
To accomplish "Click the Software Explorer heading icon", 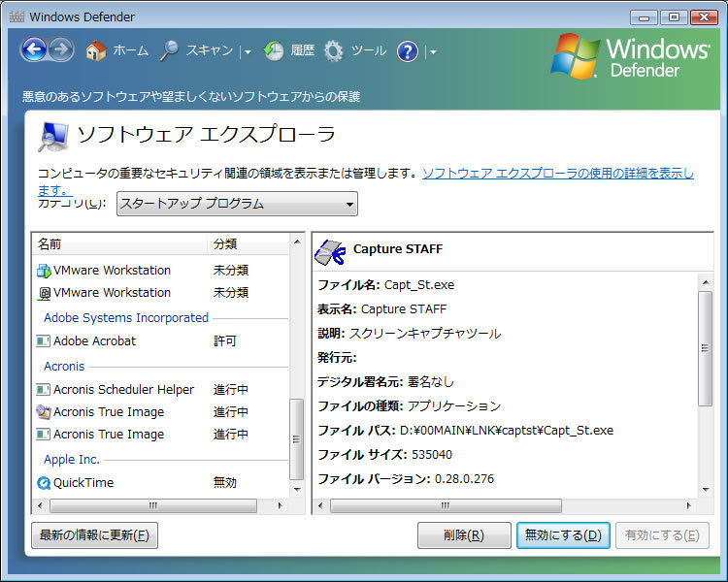I will [x=53, y=136].
